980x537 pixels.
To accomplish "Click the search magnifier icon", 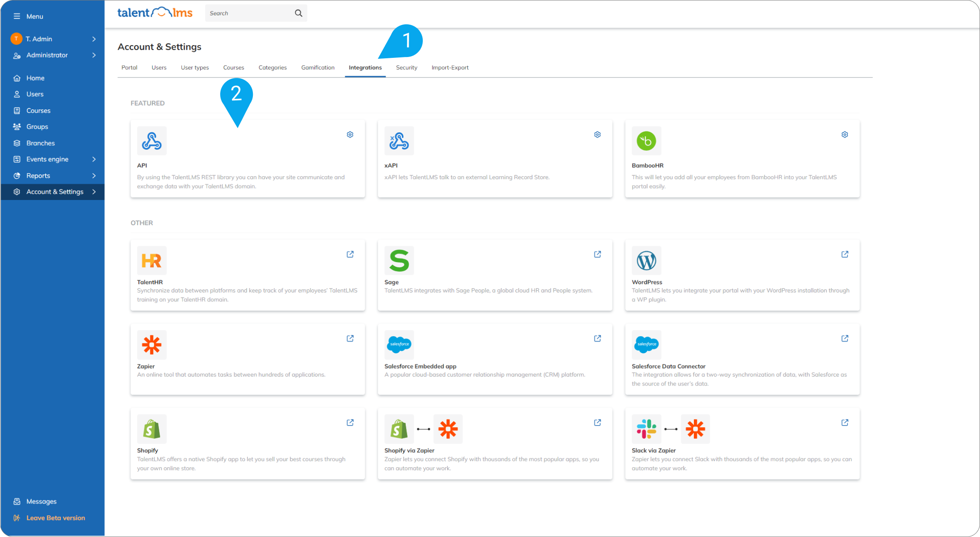I will [x=298, y=13].
